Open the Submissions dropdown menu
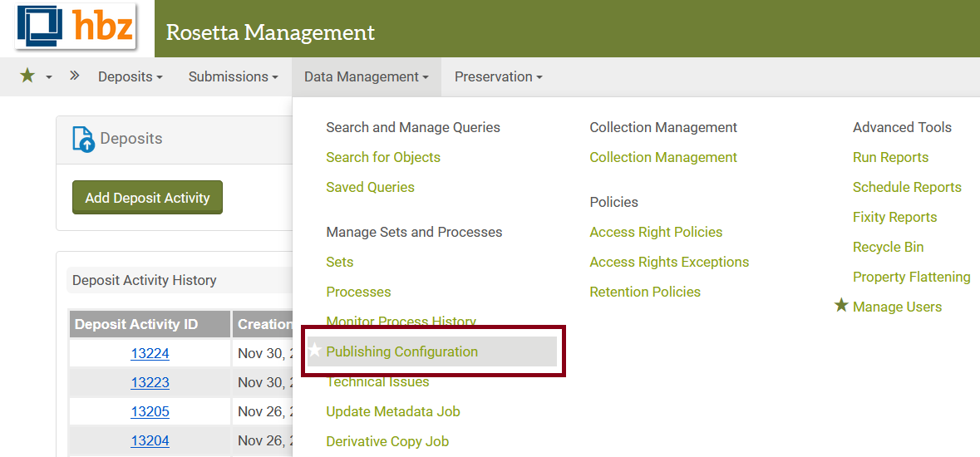 233,76
